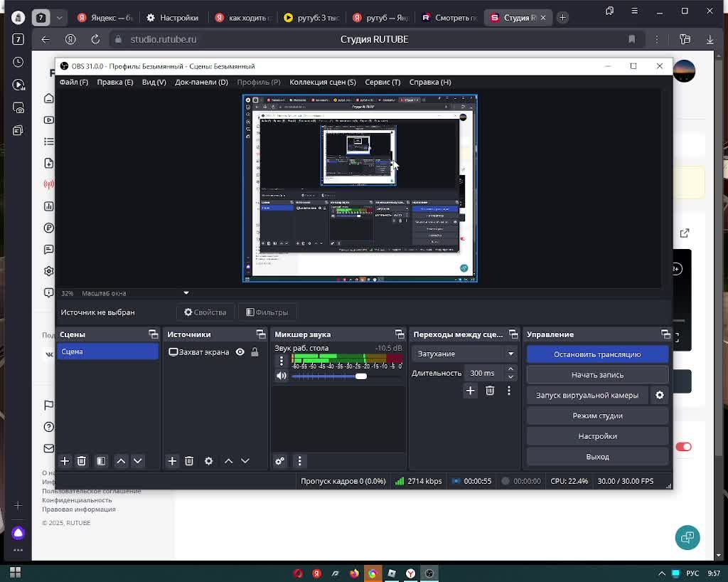Expand the preview scale dropdown arrow

186,293
